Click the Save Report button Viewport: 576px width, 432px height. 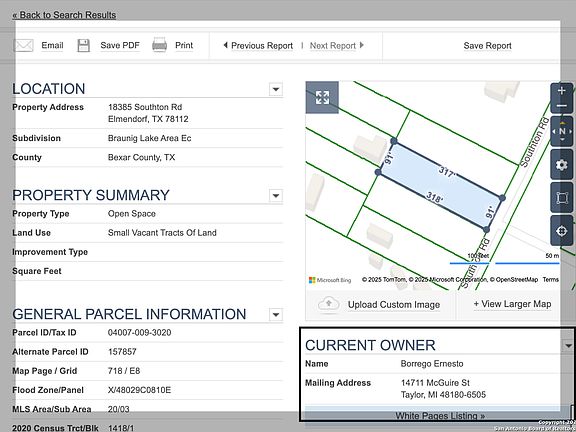click(487, 46)
